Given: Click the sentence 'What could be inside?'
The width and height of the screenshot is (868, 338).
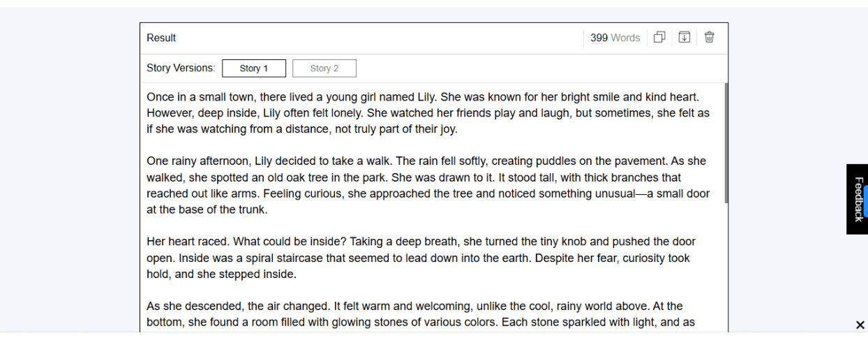Looking at the screenshot, I should pos(290,242).
